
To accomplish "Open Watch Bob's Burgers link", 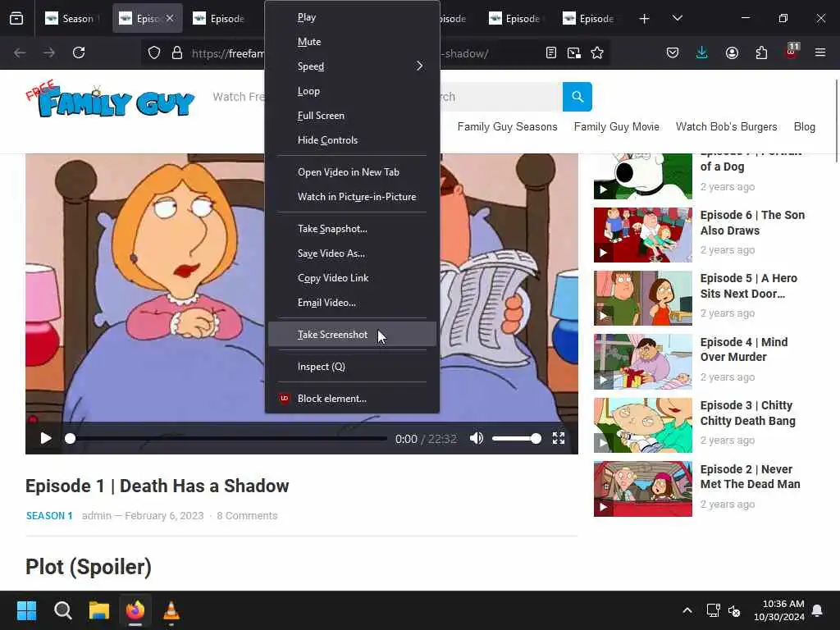I will pos(726,127).
